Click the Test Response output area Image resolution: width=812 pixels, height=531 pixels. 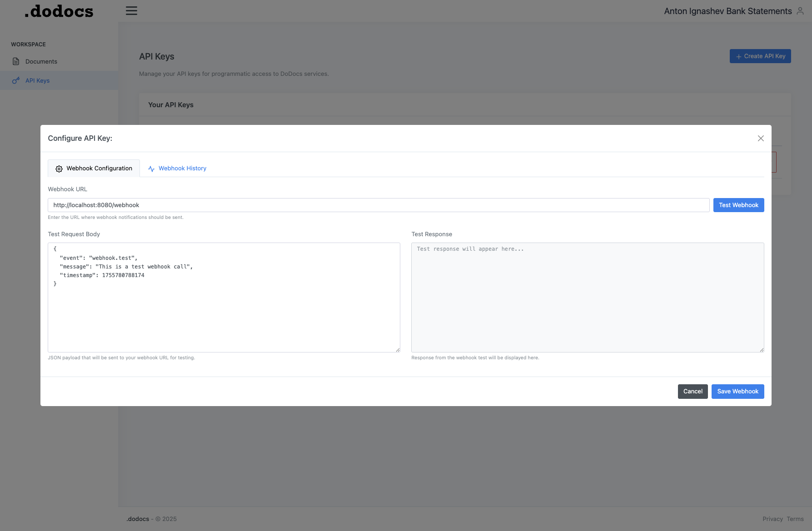point(588,298)
